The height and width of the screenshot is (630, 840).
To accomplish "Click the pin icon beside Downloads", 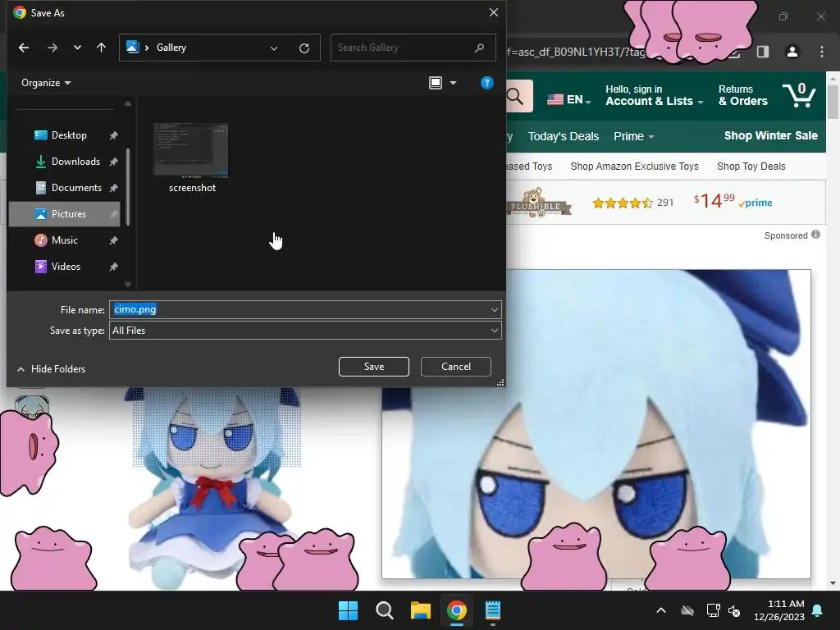I will tap(113, 162).
